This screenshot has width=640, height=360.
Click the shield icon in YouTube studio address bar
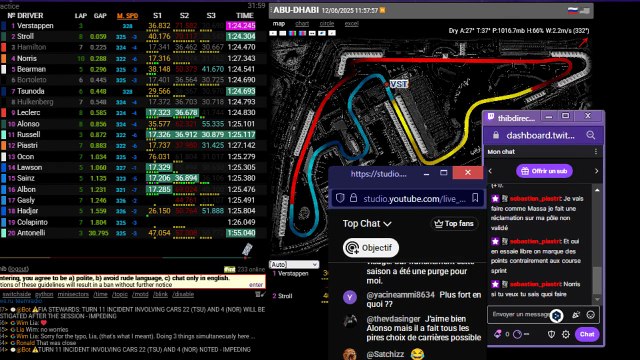coord(340,198)
